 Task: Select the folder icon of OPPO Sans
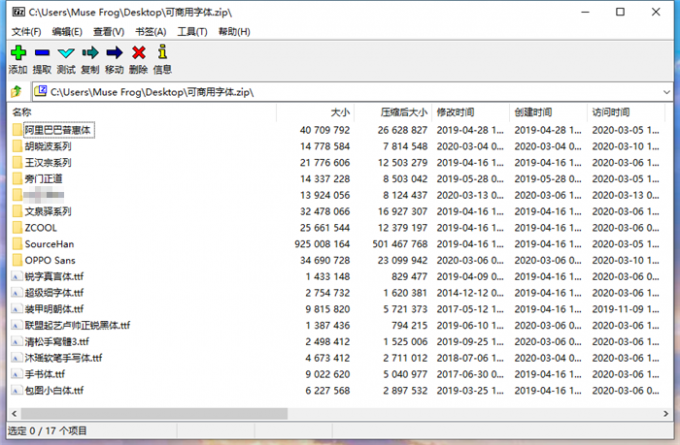[x=17, y=260]
